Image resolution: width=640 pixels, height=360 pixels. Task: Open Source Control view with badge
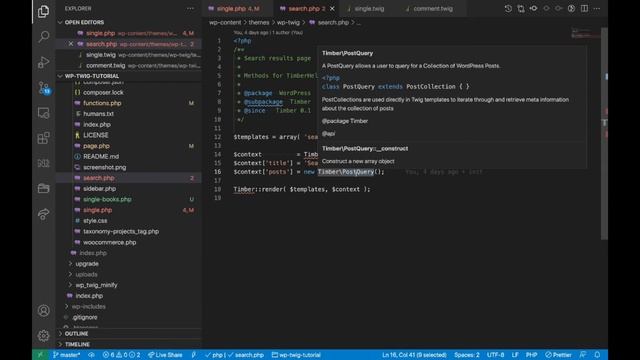point(43,87)
